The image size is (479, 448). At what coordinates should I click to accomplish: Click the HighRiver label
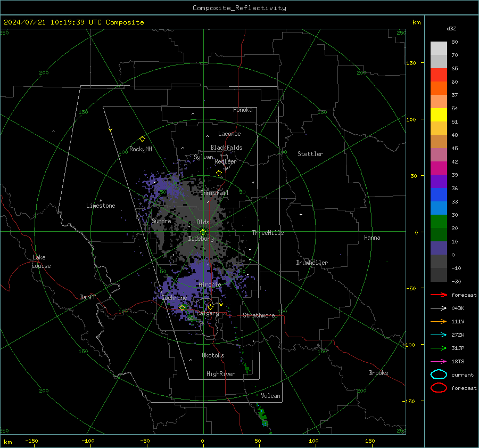(x=221, y=374)
